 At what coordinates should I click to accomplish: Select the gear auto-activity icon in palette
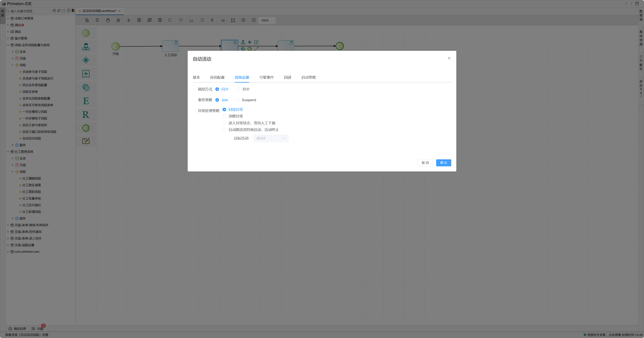(86, 87)
